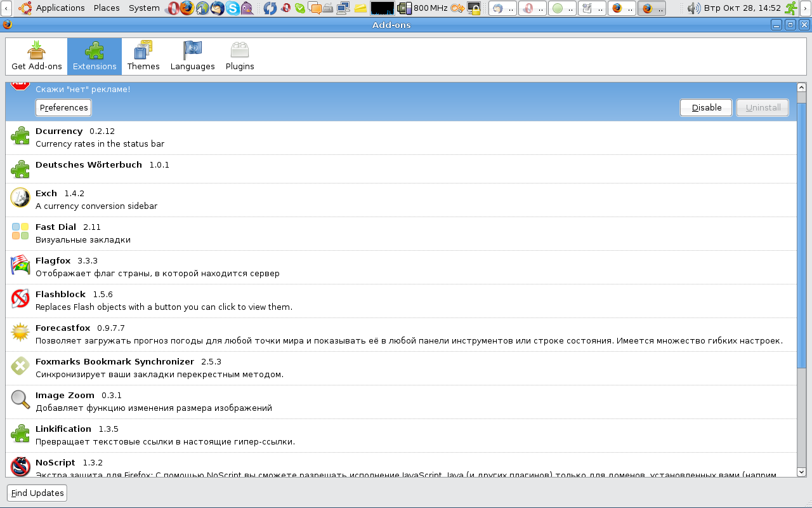Screen dimensions: 812x508
Task: Click the blue sync arrows panel icon
Action: pyautogui.click(x=270, y=8)
